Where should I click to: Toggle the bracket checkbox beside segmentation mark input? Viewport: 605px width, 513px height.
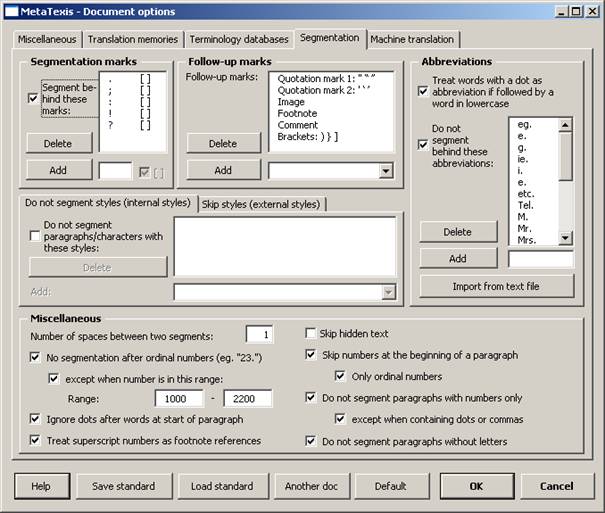coord(144,172)
